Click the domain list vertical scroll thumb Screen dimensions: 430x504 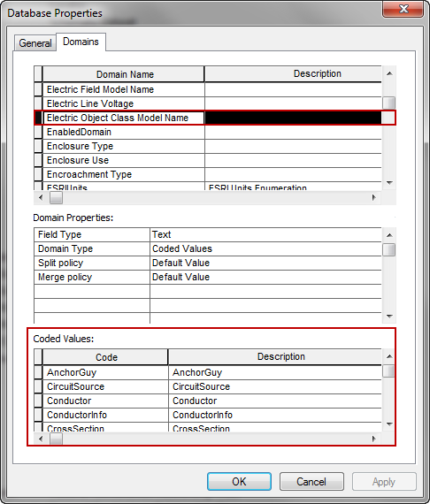(x=389, y=103)
